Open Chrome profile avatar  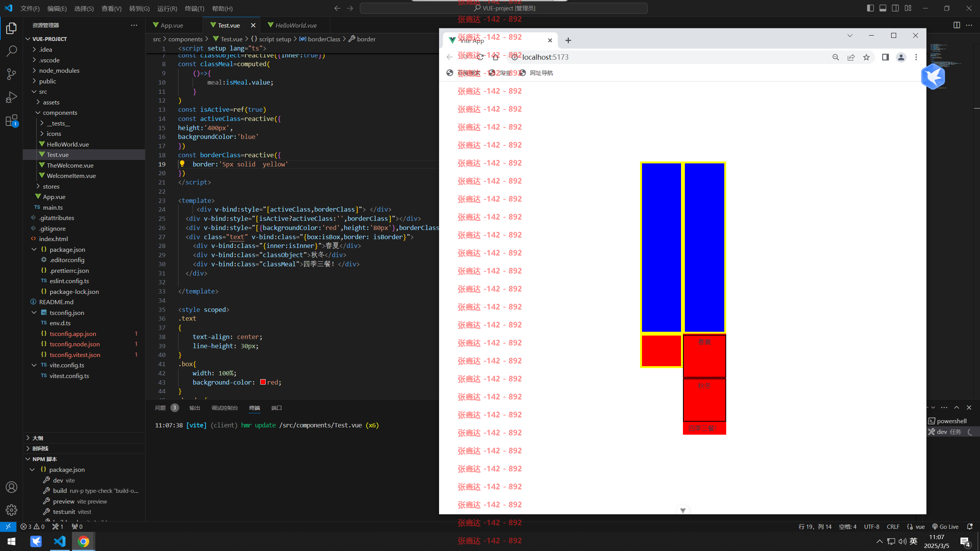click(901, 57)
